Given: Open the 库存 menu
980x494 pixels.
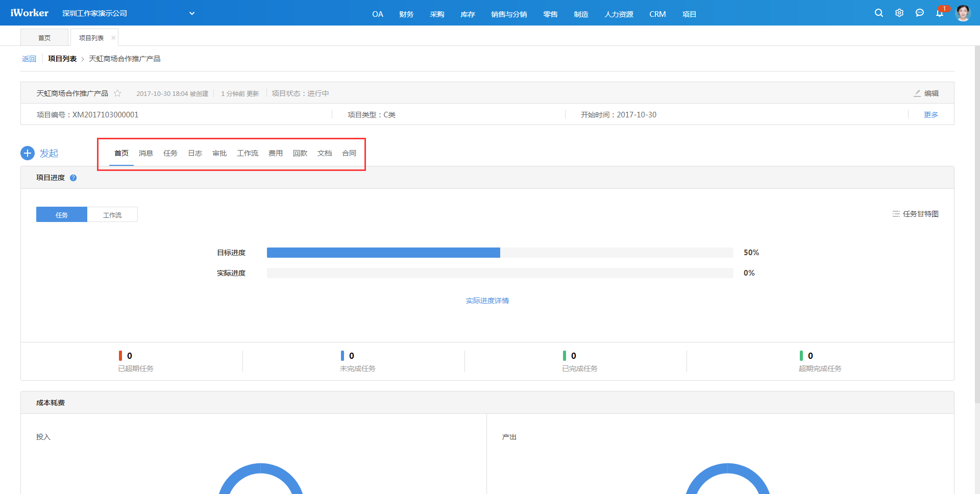Looking at the screenshot, I should click(468, 14).
